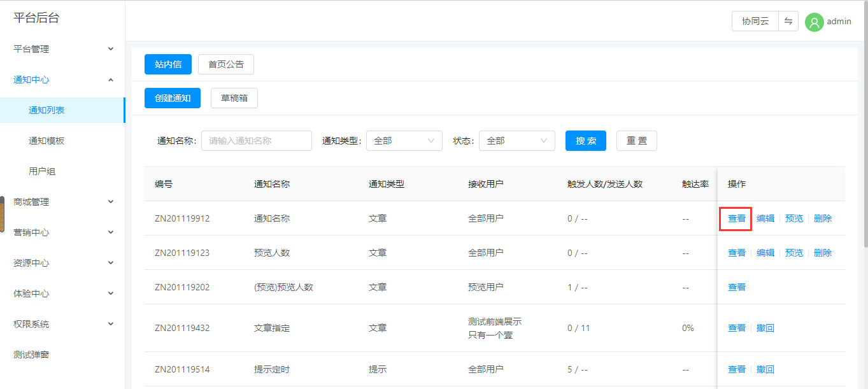The height and width of the screenshot is (389, 868).
Task: Click the 测试前端展示 recipient cell
Action: tap(495, 328)
